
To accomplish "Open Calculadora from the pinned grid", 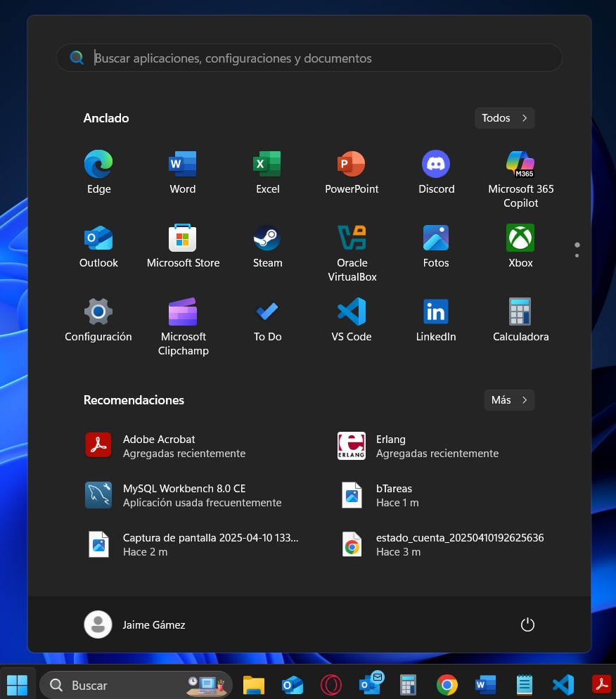I will click(x=520, y=320).
